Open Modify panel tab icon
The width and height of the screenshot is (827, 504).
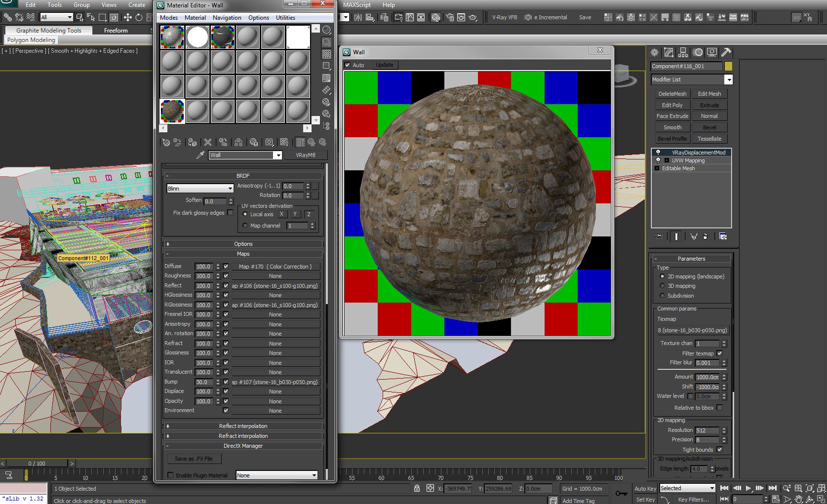669,52
